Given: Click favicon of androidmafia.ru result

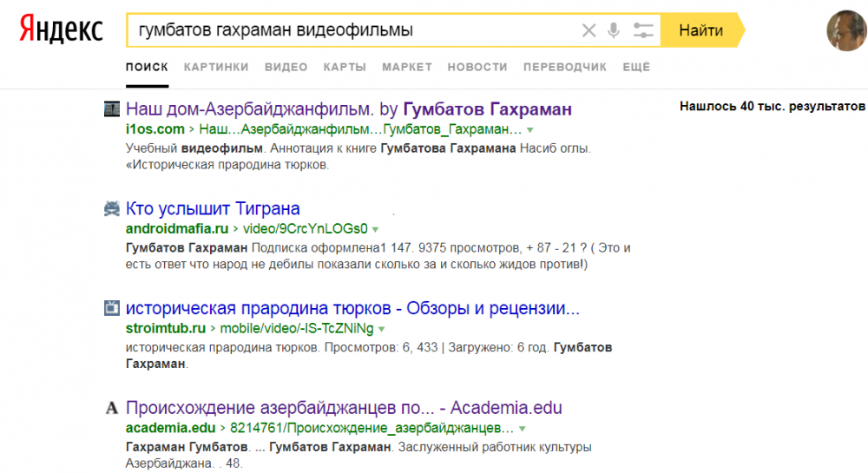Looking at the screenshot, I should point(112,208).
